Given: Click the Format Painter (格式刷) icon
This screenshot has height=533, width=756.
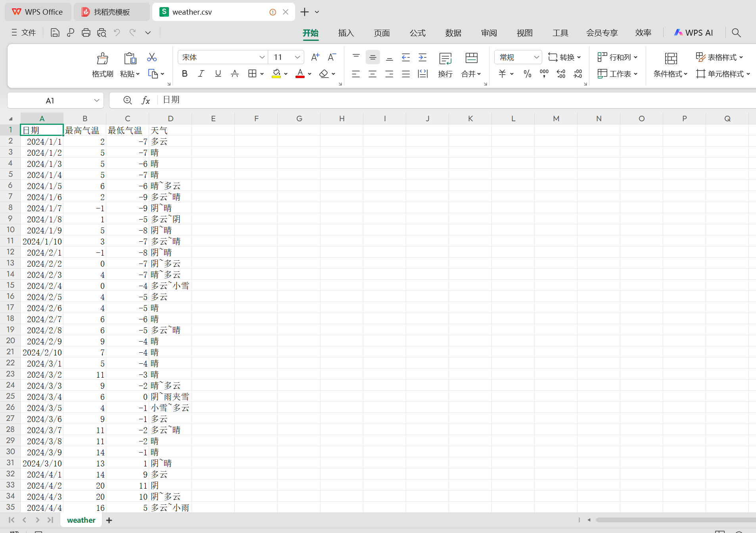Looking at the screenshot, I should pyautogui.click(x=103, y=58).
